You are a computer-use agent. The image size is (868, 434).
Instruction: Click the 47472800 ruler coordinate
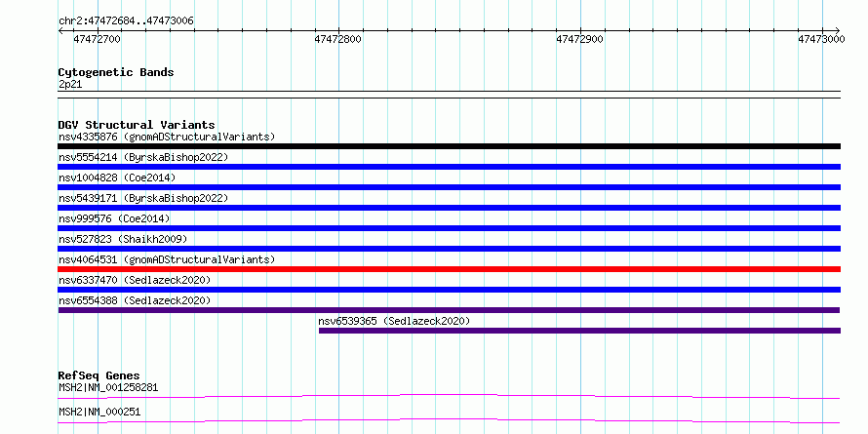pos(338,39)
